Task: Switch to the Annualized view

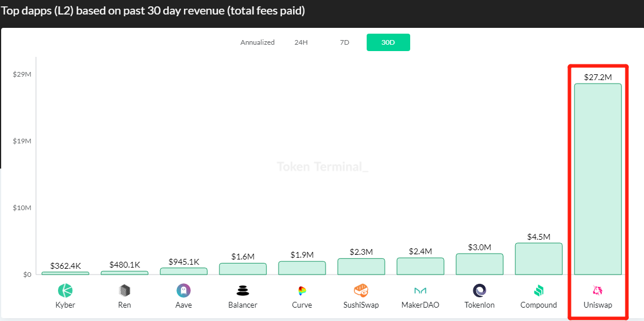Action: coord(258,42)
